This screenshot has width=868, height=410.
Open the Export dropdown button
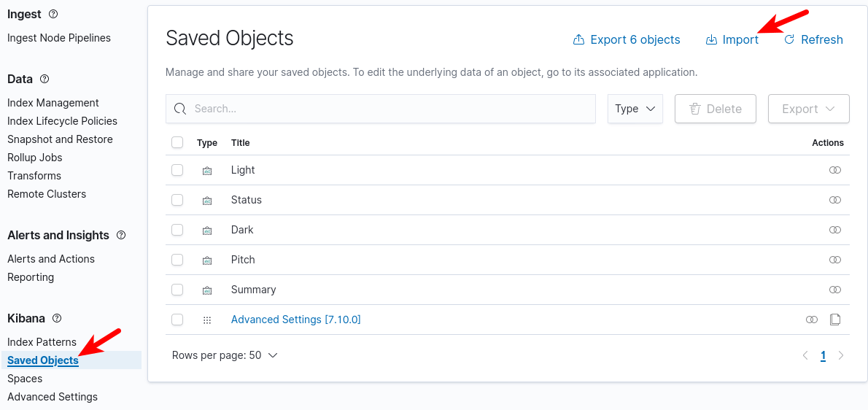808,109
